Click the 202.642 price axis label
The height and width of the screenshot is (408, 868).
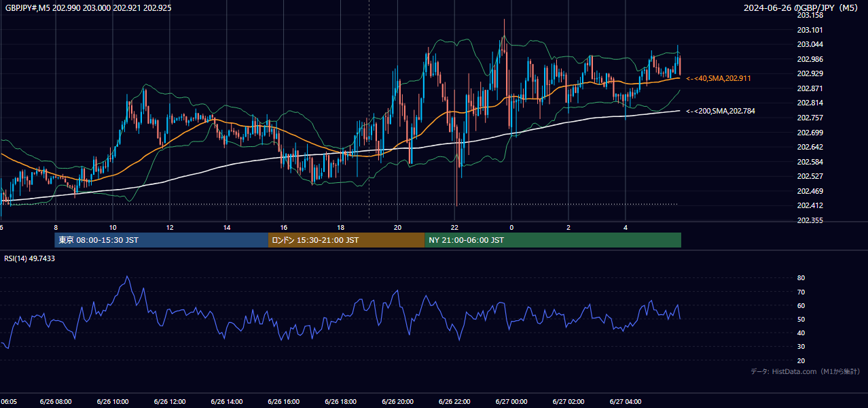810,147
